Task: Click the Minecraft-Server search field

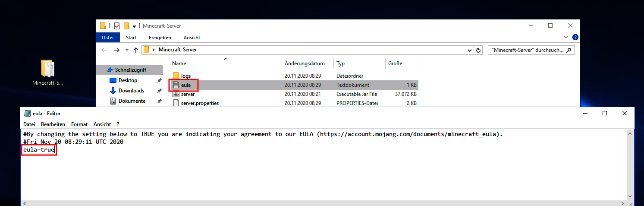Action: (527, 50)
